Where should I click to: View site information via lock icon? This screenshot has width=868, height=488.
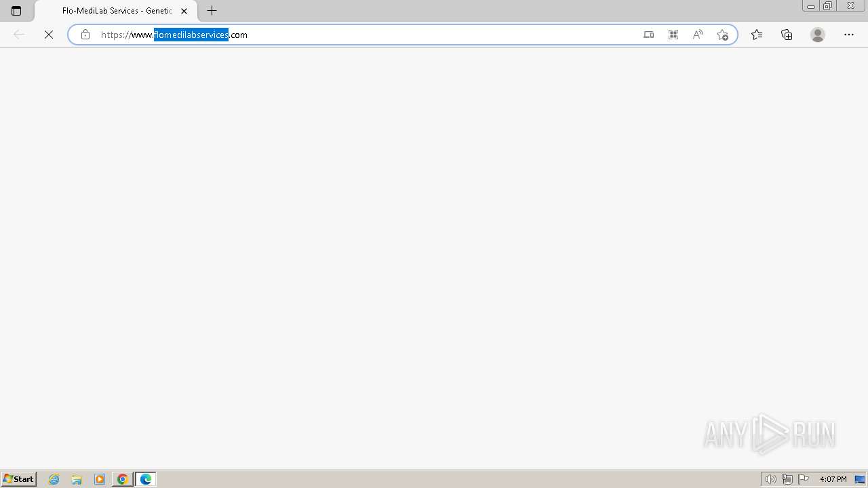coord(85,35)
